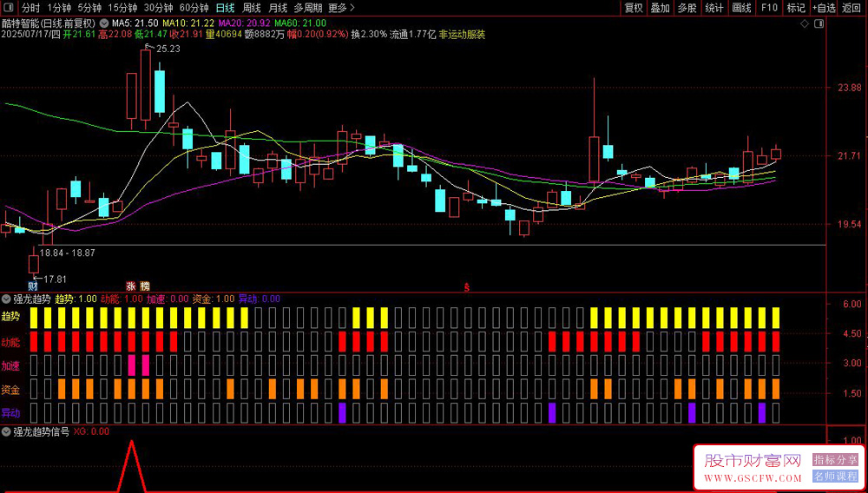The image size is (868, 493).
Task: Add stock with +自选 button
Action: [x=825, y=8]
